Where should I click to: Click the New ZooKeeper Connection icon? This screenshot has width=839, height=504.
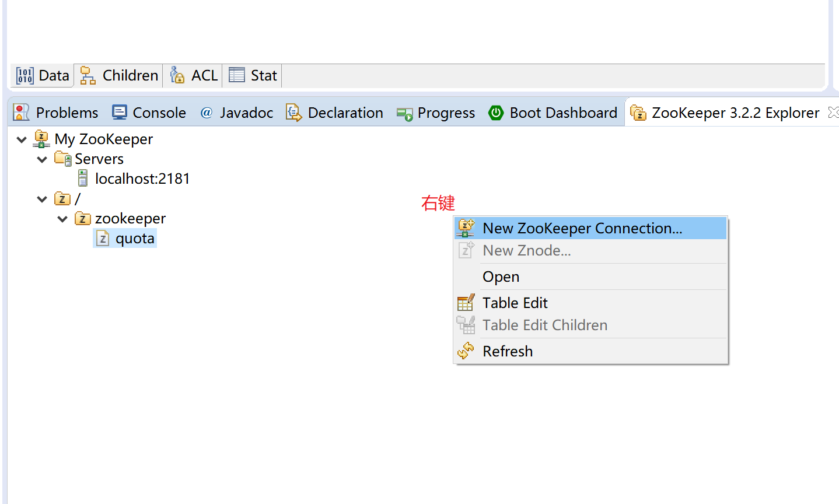466,228
